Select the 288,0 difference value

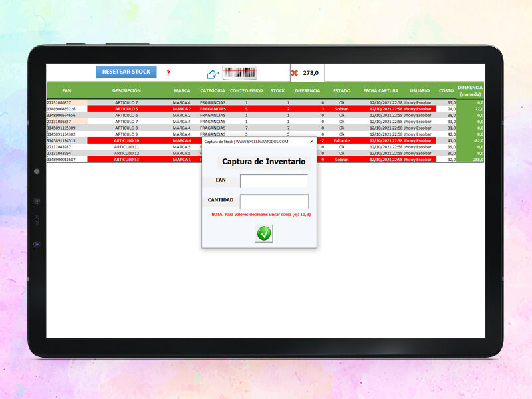coord(478,160)
